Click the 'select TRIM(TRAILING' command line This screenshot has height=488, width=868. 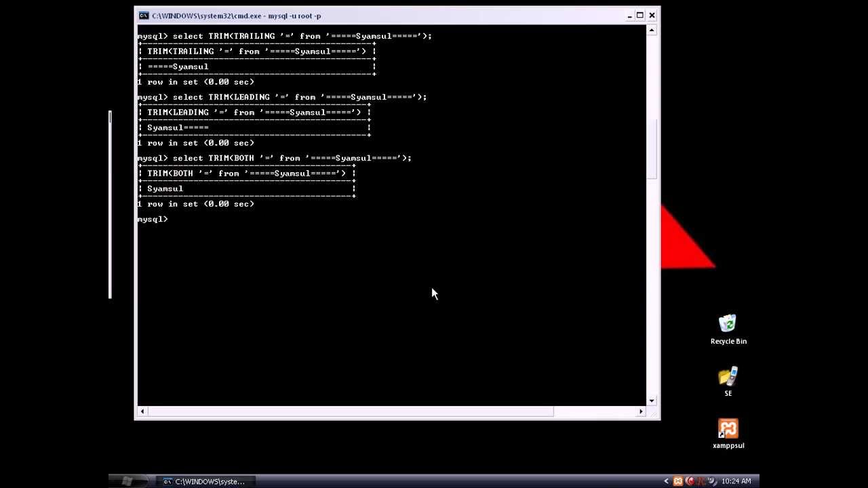[285, 36]
